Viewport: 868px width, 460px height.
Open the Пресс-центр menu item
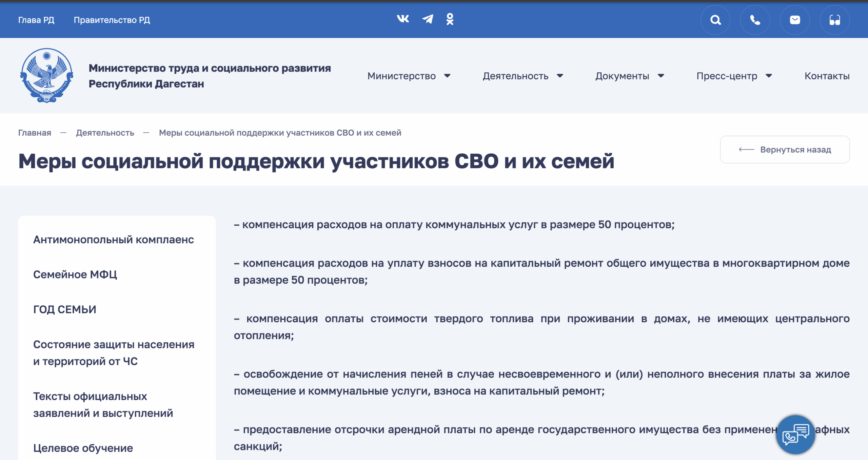727,76
